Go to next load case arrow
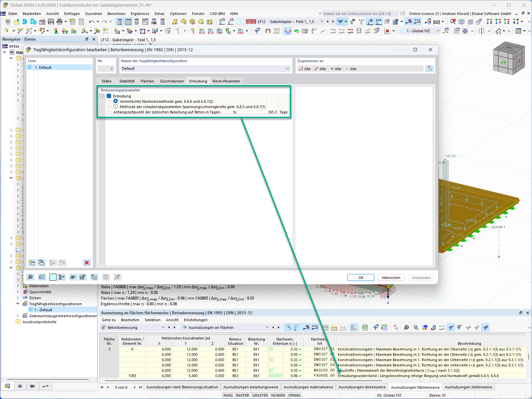The height and width of the screenshot is (399, 532). pyautogui.click(x=333, y=22)
